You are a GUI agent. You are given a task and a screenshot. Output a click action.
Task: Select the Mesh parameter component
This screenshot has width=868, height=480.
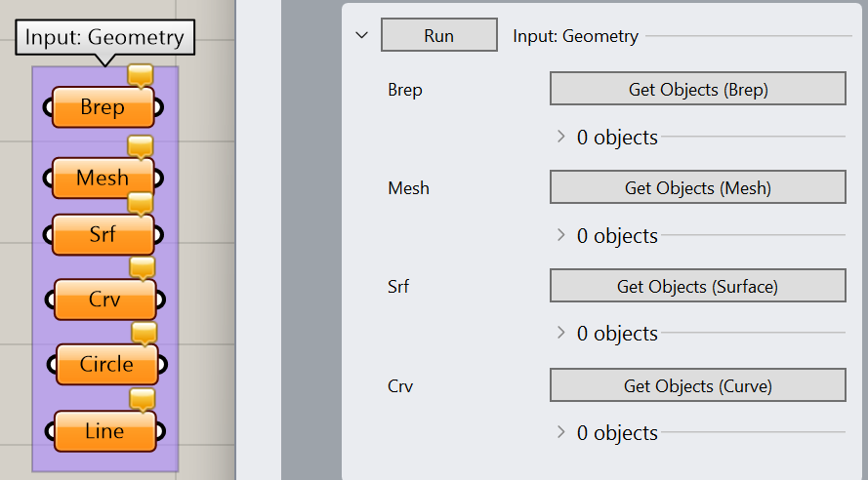tap(103, 178)
